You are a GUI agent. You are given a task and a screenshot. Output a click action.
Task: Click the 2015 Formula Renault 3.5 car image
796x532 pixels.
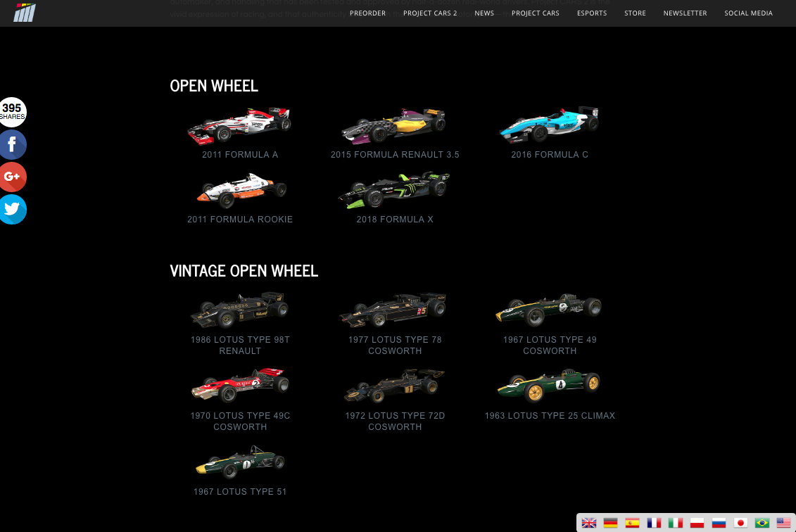pyautogui.click(x=394, y=125)
